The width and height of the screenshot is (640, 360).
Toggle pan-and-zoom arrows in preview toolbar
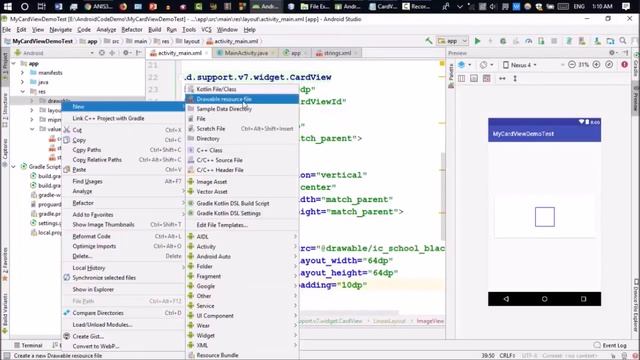[502, 78]
